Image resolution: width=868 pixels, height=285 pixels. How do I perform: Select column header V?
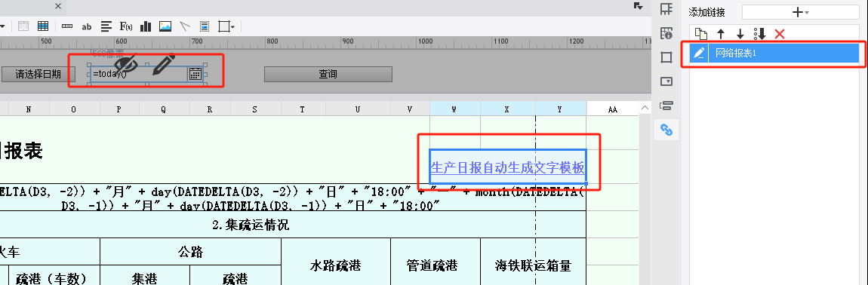tap(410, 109)
